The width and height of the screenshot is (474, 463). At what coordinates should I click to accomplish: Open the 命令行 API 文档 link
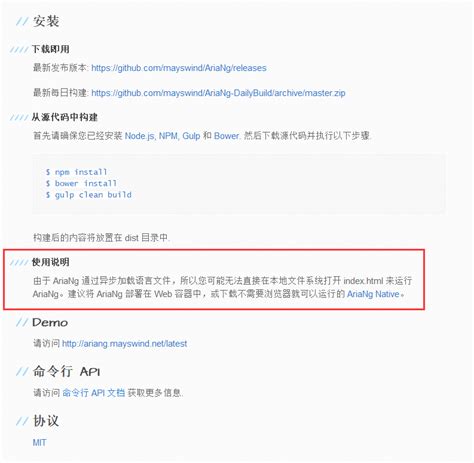click(x=94, y=393)
